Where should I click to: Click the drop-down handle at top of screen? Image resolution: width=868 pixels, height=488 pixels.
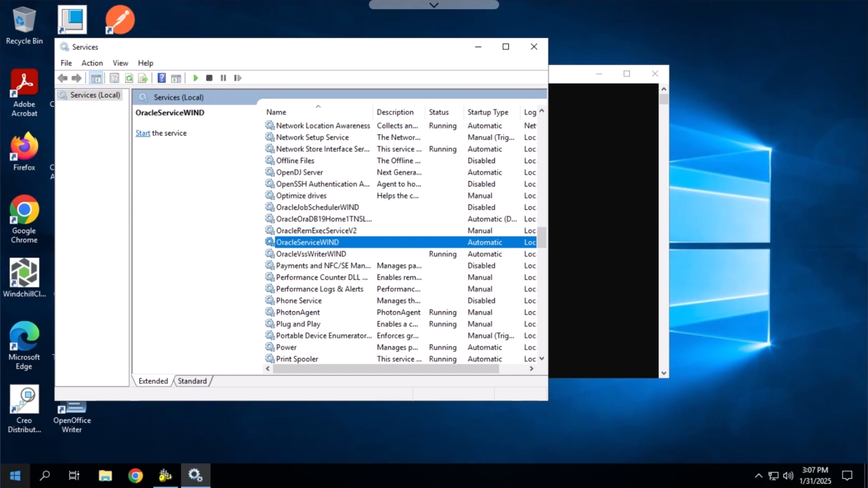434,5
